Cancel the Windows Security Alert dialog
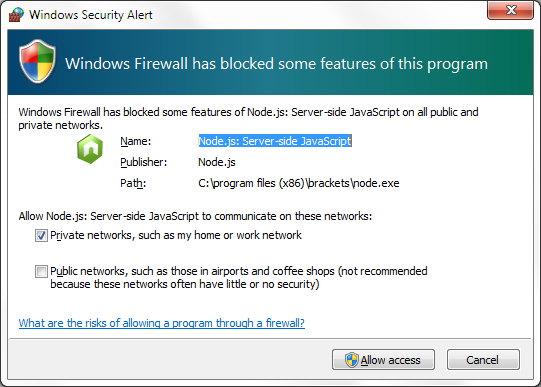This screenshot has width=541, height=387. (x=483, y=360)
